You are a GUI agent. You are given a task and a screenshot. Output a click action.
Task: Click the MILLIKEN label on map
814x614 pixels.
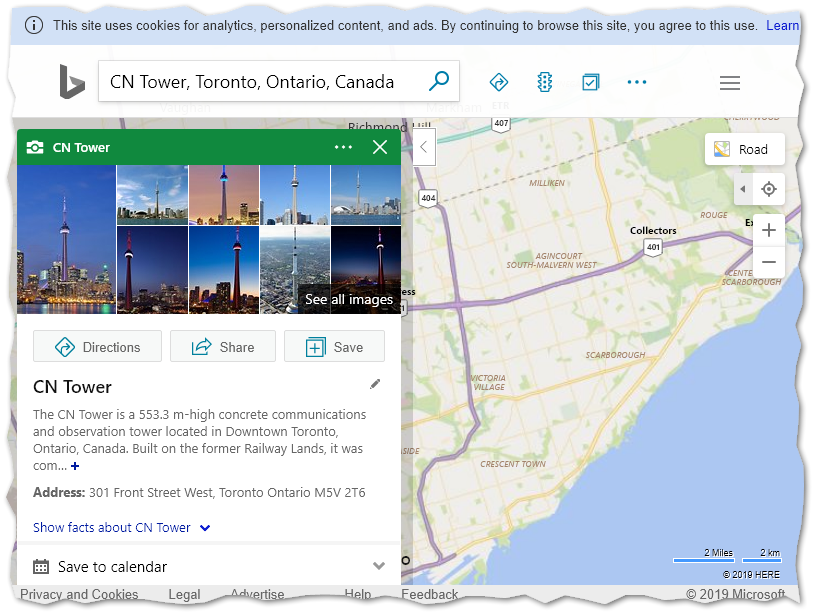[547, 183]
